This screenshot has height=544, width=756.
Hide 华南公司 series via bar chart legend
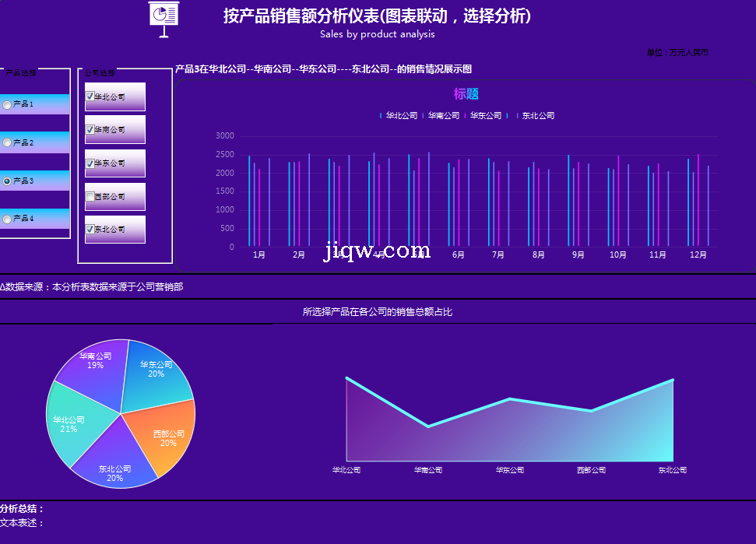pos(442,116)
